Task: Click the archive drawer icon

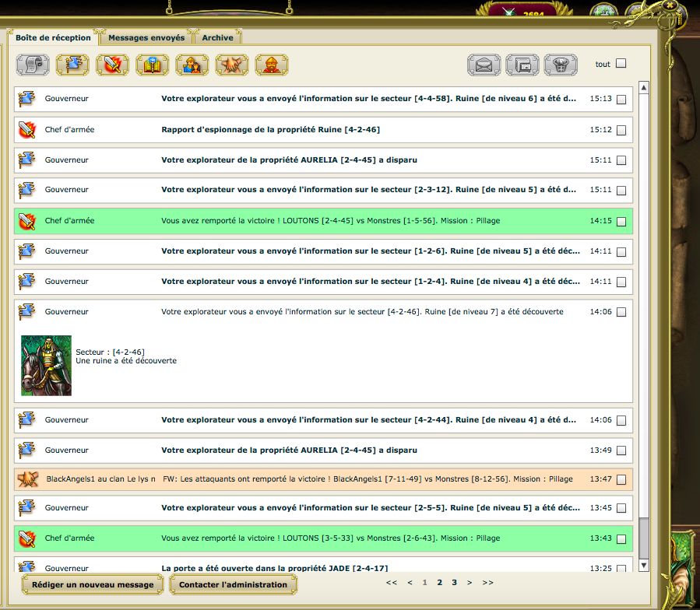Action: [x=522, y=65]
